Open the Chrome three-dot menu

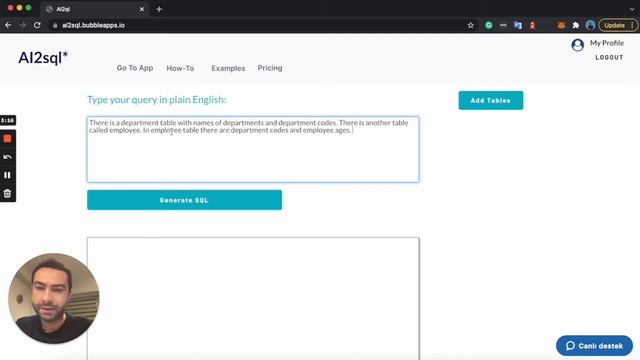click(632, 25)
